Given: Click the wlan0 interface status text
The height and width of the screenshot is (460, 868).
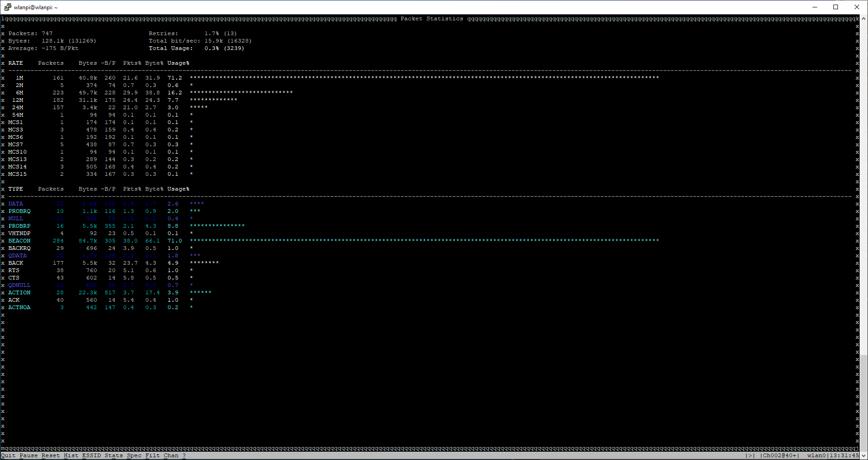Looking at the screenshot, I should pos(817,455).
